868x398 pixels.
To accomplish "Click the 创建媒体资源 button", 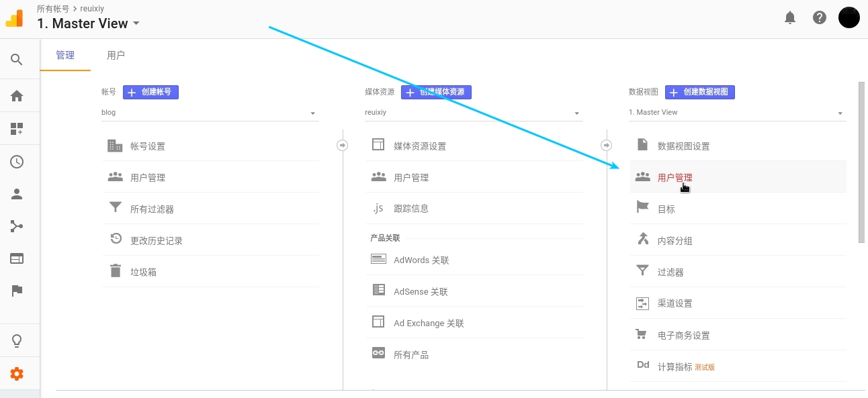I will pyautogui.click(x=436, y=92).
